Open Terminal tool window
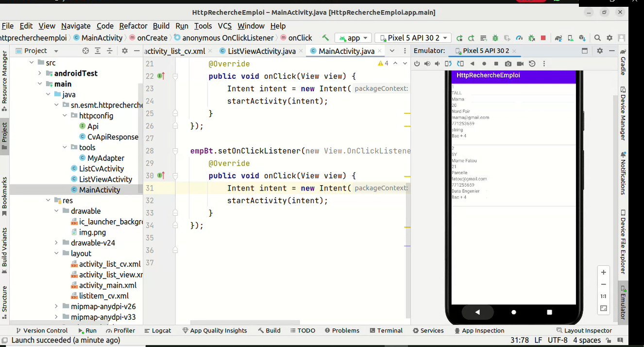Image resolution: width=644 pixels, height=347 pixels. 386,330
